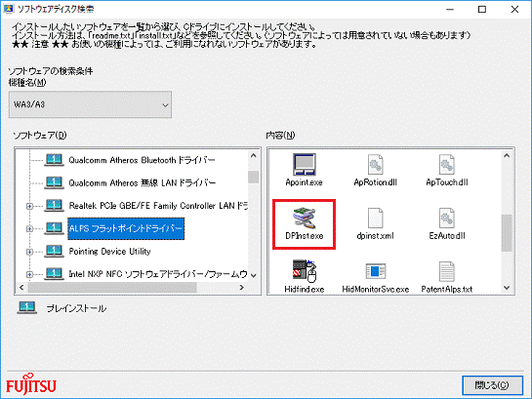
Task: Select Qualcomm Atheros 無線 LAN ドライバー entry
Action: (x=143, y=183)
